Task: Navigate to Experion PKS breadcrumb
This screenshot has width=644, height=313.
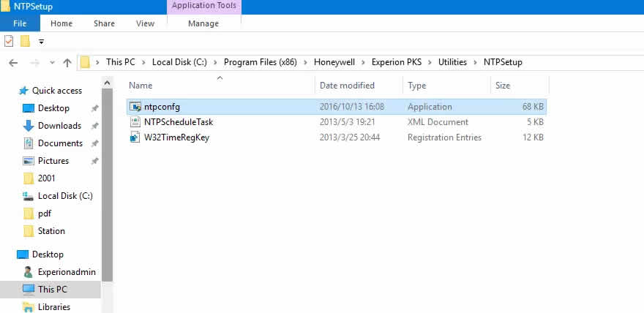Action: click(397, 62)
